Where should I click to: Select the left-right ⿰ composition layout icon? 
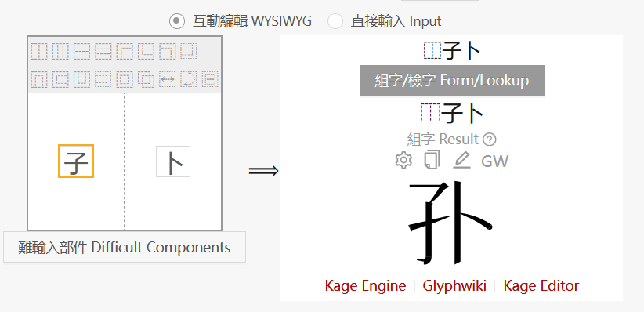39,52
